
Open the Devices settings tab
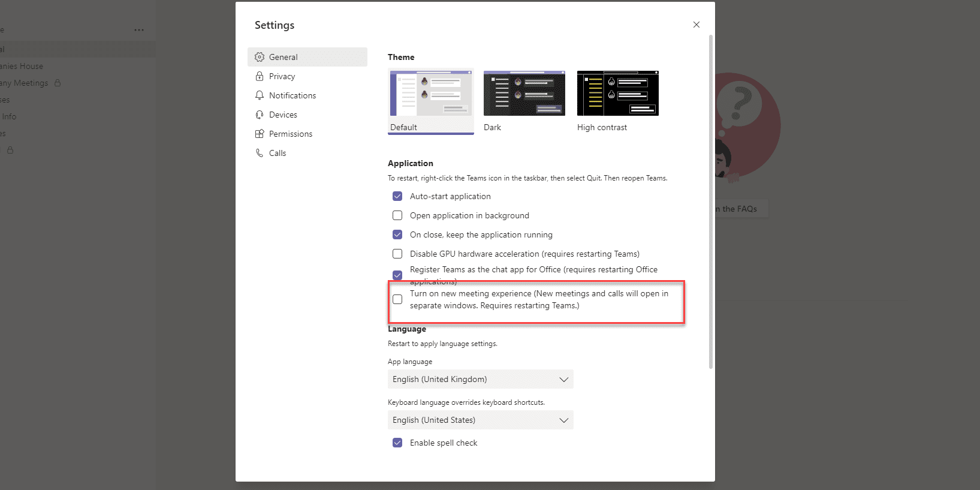pos(307,115)
